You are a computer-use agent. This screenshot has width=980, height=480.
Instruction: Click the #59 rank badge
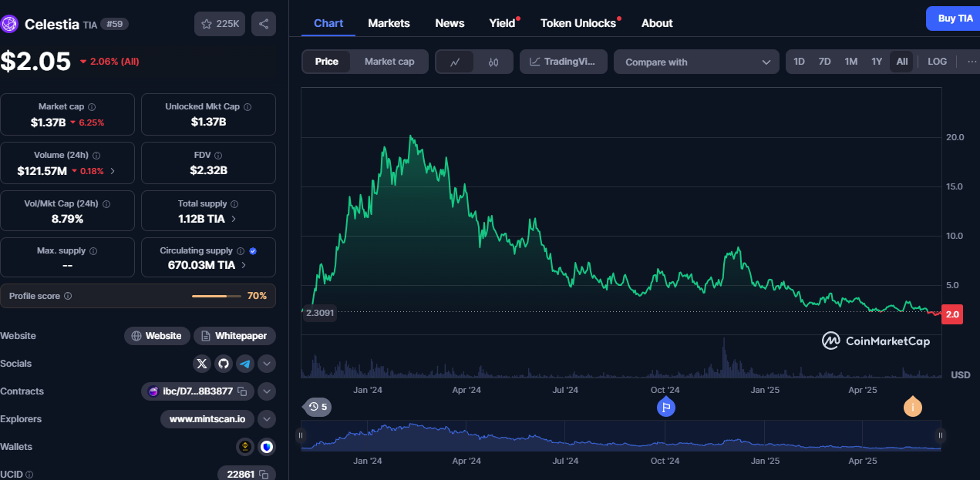coord(115,24)
